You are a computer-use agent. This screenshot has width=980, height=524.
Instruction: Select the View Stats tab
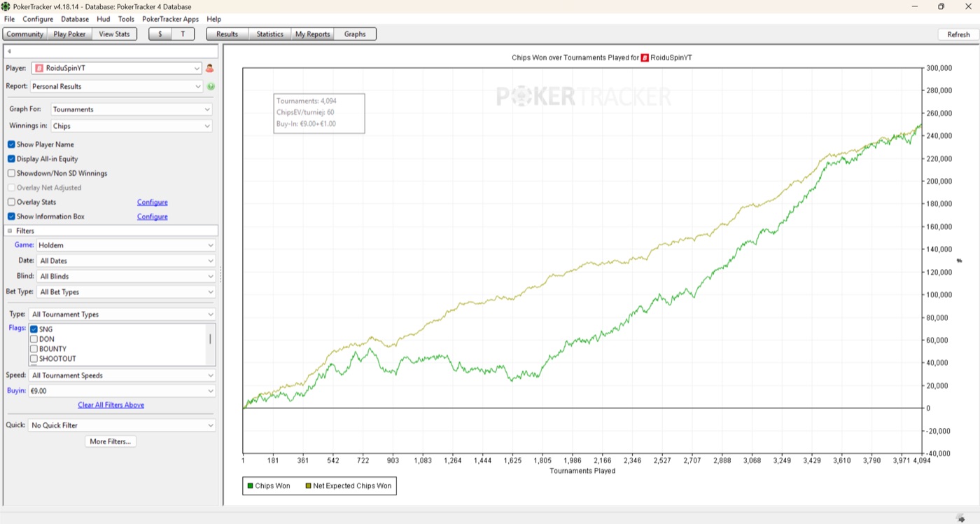[114, 34]
